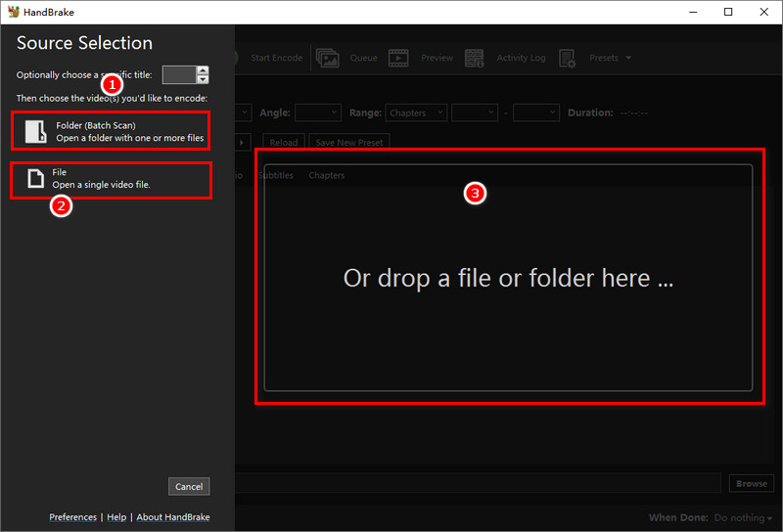783x532 pixels.
Task: Click Save New Preset button
Action: 349,142
